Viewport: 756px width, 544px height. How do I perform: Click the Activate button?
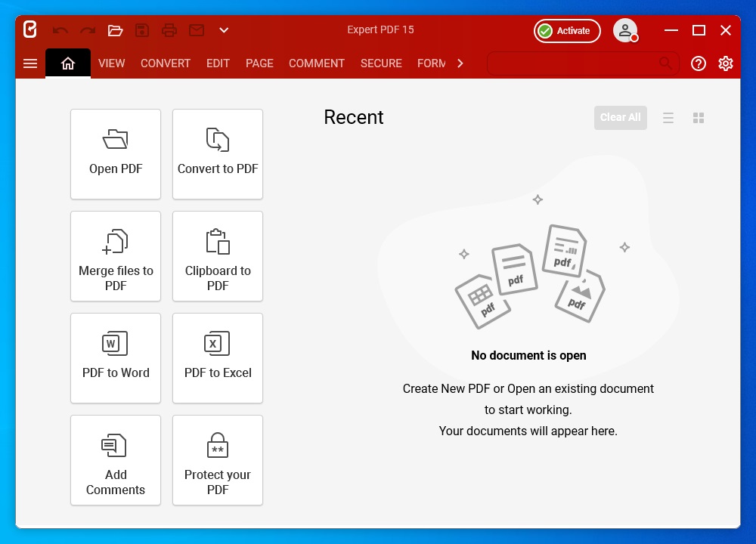pos(567,31)
